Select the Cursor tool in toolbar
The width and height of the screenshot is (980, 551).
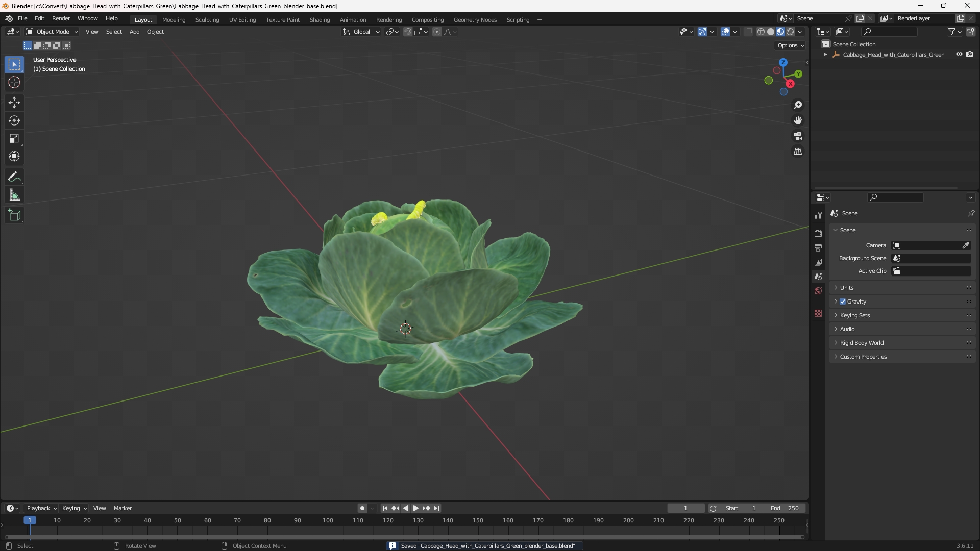[14, 82]
